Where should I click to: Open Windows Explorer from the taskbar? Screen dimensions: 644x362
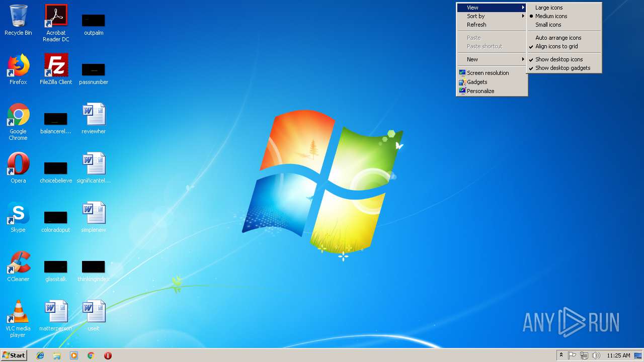pos(57,355)
